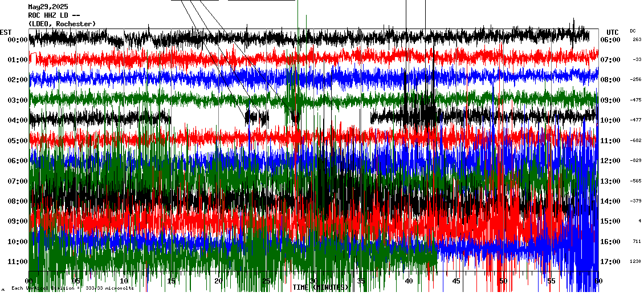Screen dimensions: 644x296
Task: Click the EST axis header
Action: point(6,32)
